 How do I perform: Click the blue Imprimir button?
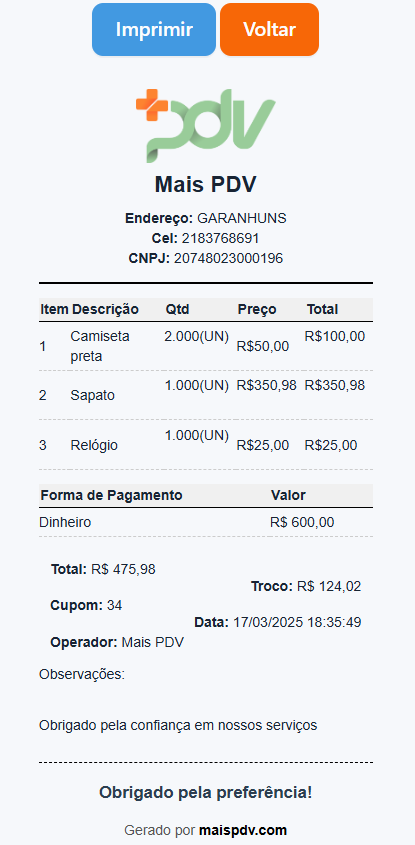pos(154,30)
